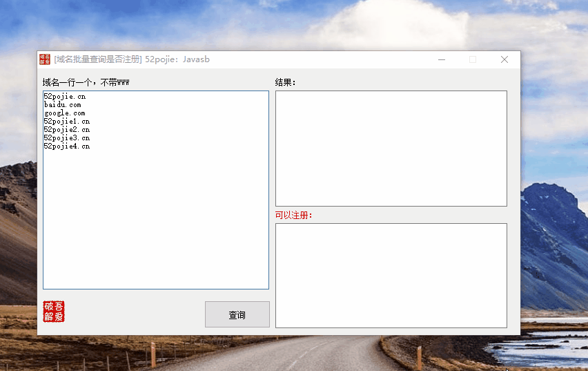Click the red 吾爱破解 seal logo

pos(54,312)
